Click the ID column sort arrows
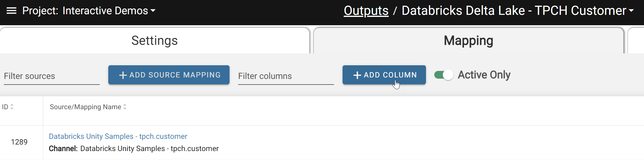644x162 pixels. [x=12, y=107]
